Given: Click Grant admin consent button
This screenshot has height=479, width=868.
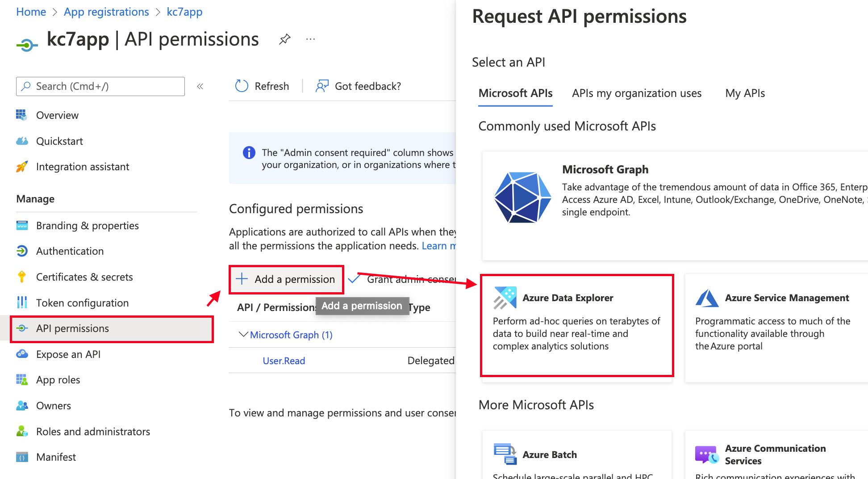Looking at the screenshot, I should [402, 279].
